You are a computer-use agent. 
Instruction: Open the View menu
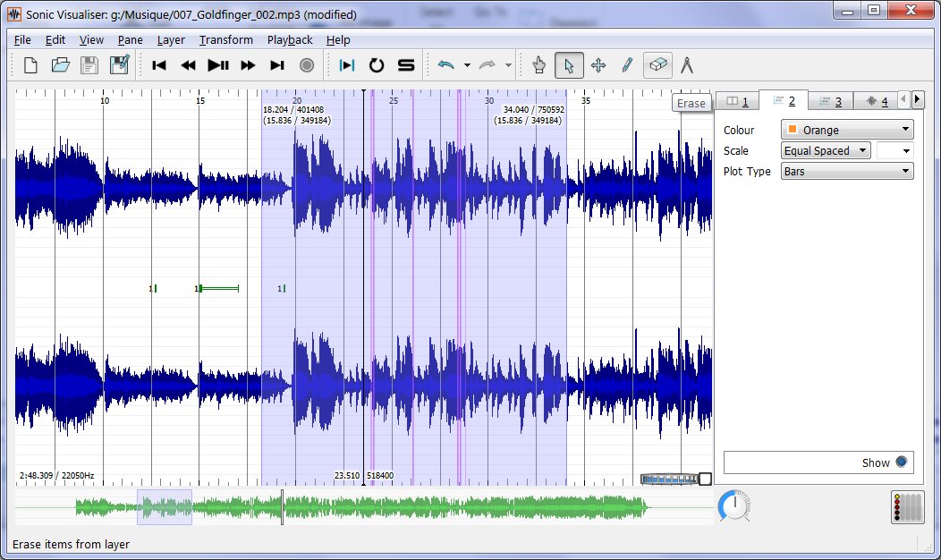(x=91, y=39)
